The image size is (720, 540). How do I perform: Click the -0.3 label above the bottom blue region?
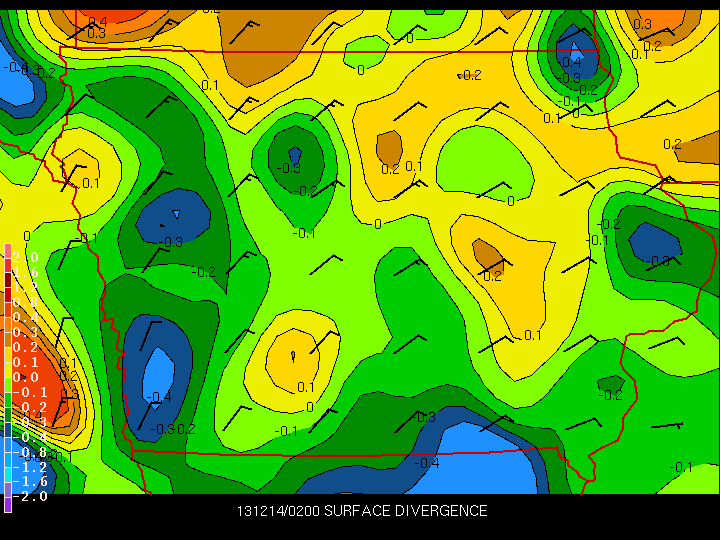tap(425, 417)
